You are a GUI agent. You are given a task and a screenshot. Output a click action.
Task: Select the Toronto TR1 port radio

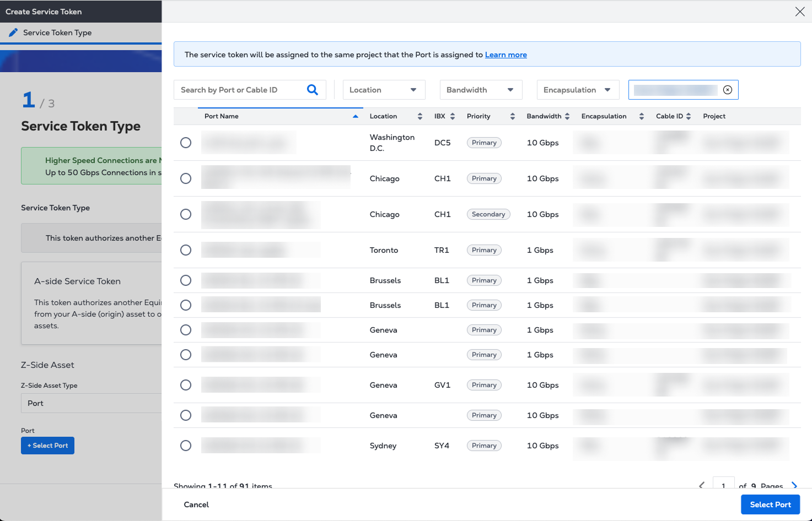pos(186,250)
